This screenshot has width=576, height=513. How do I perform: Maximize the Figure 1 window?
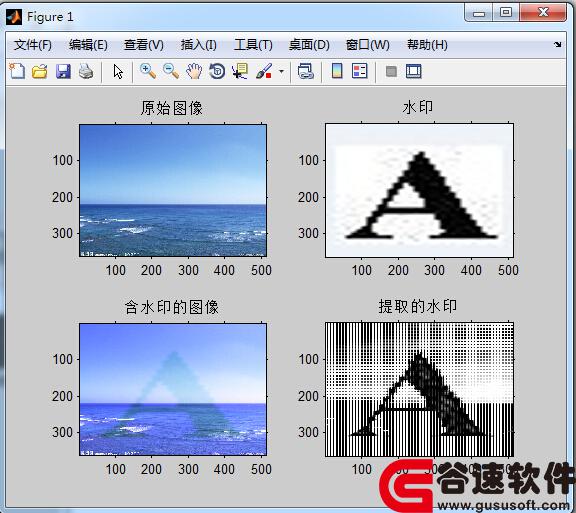(506, 13)
